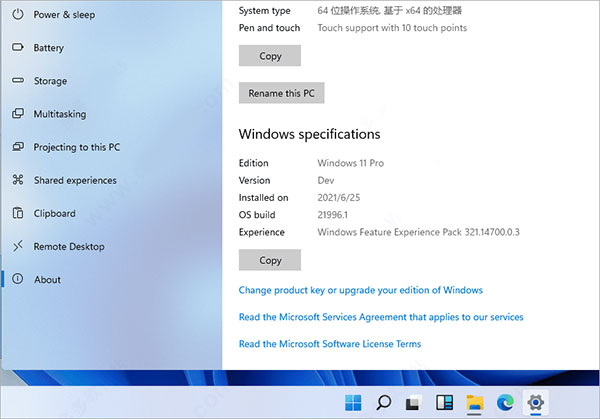Select the About sidebar item
This screenshot has width=600, height=419.
[x=47, y=280]
